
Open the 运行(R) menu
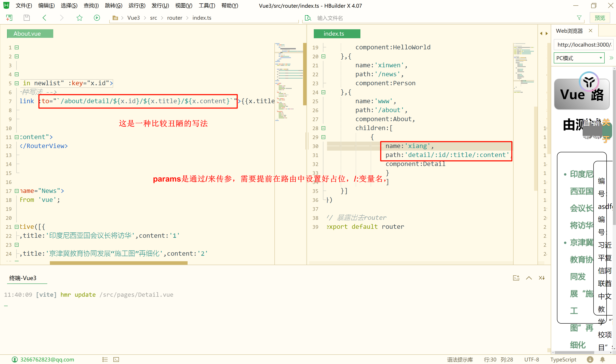pos(137,6)
